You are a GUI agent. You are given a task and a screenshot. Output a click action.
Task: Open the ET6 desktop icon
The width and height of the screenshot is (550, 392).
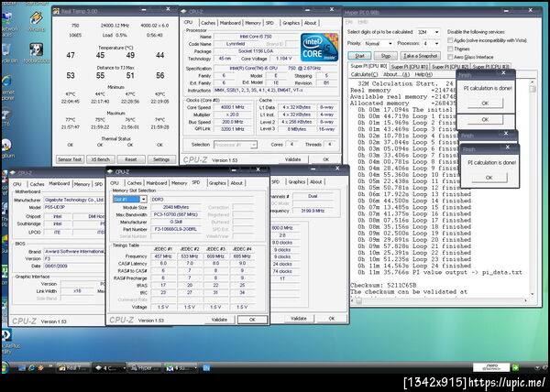pos(6,114)
